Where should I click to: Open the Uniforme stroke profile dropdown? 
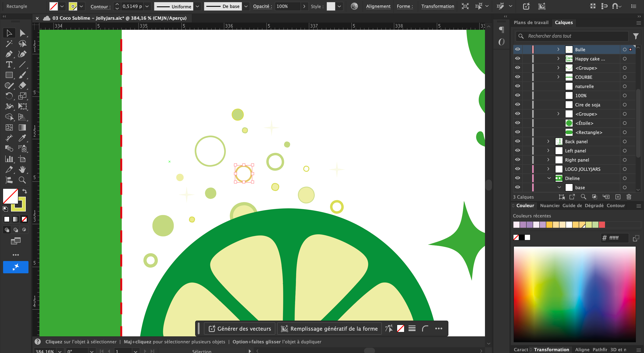click(197, 6)
